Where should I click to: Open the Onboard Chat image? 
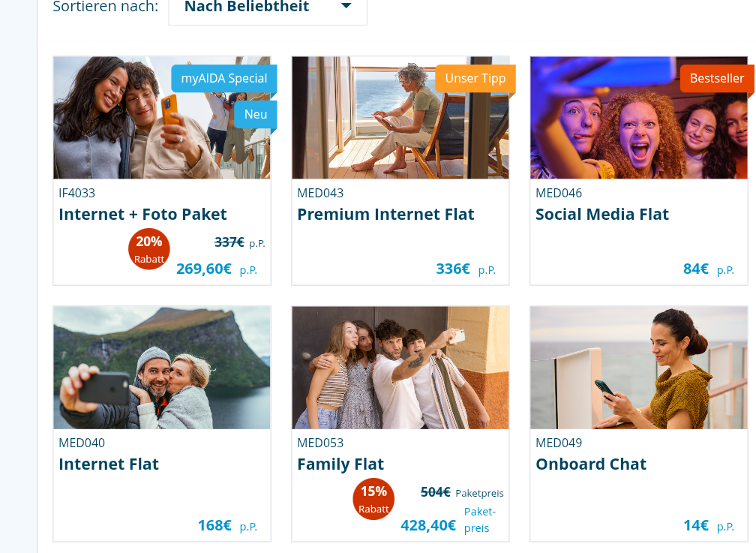click(639, 368)
